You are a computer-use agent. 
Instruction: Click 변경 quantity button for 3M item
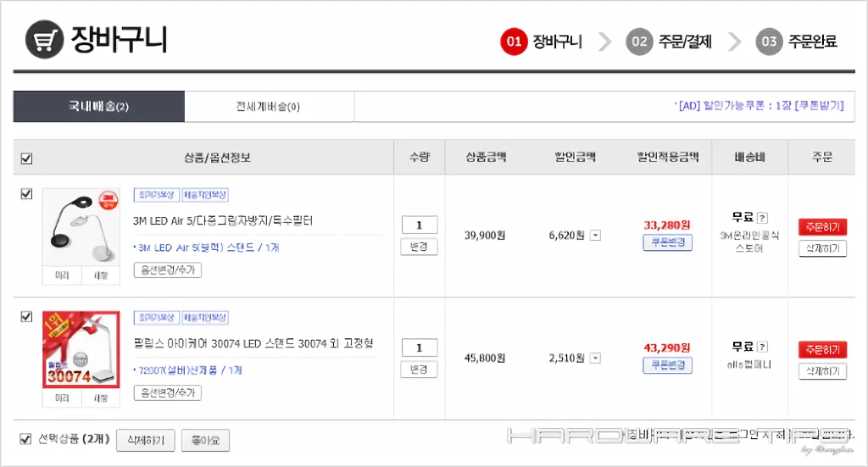click(419, 247)
